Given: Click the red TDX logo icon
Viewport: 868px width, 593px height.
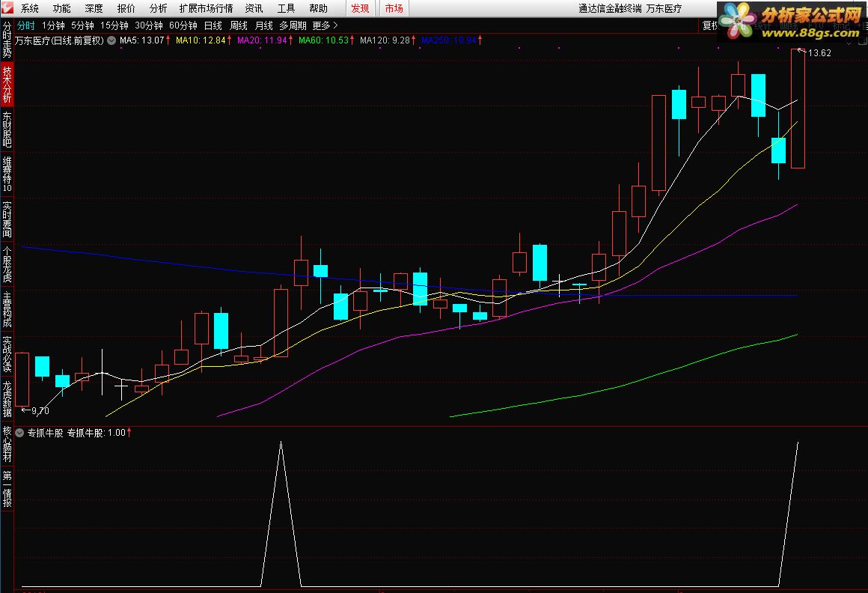Looking at the screenshot, I should tap(7, 7).
